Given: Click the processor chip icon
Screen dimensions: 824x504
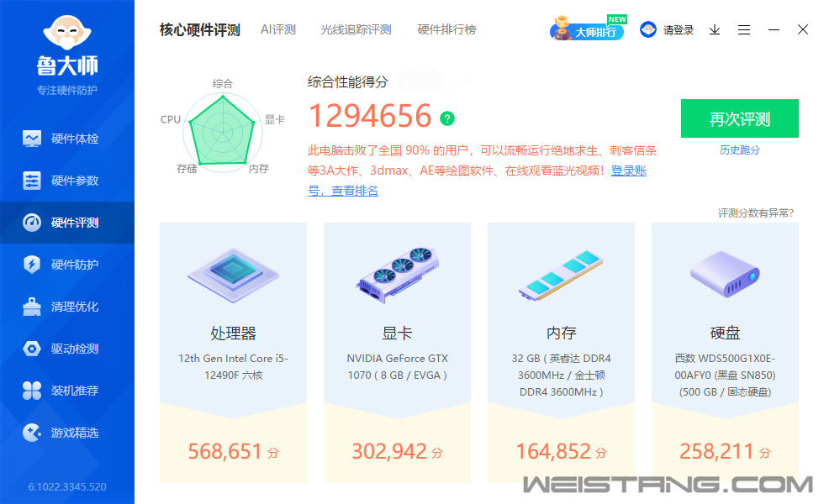Looking at the screenshot, I should coord(234,274).
